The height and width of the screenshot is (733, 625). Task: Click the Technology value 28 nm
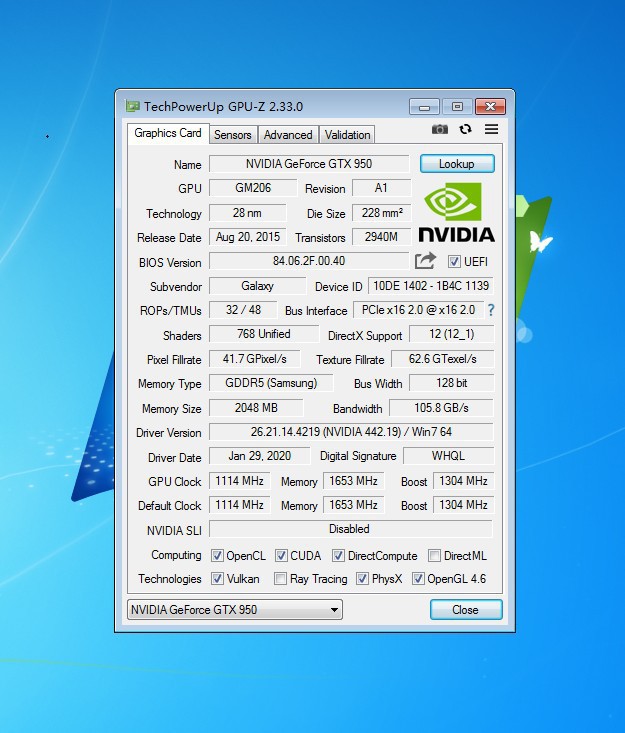(247, 213)
